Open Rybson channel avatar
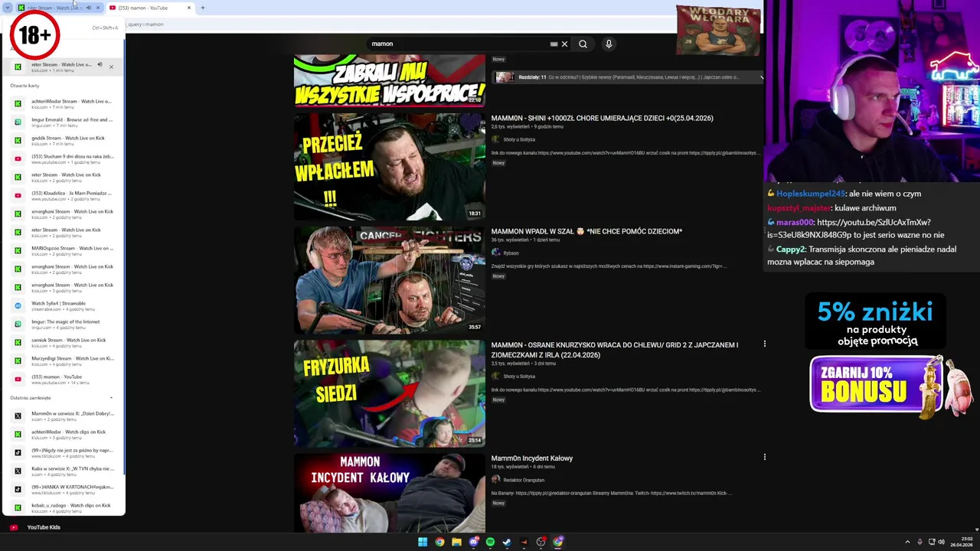 (x=495, y=253)
